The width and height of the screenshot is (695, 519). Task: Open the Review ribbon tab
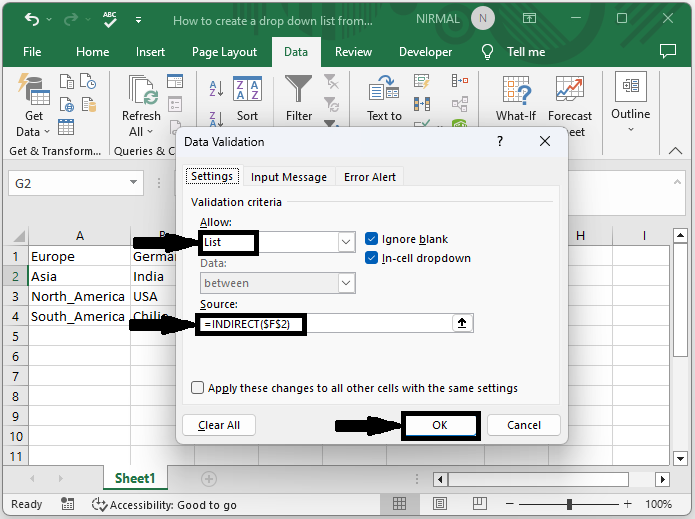[353, 52]
